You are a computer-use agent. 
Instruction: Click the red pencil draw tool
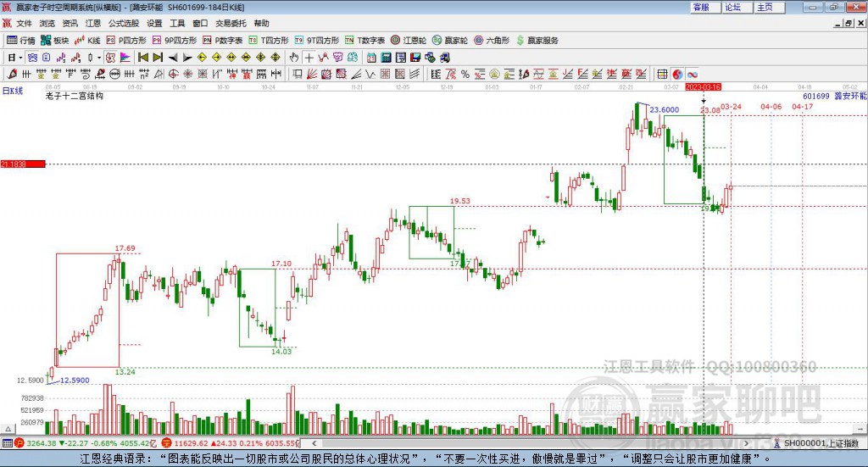click(x=12, y=74)
